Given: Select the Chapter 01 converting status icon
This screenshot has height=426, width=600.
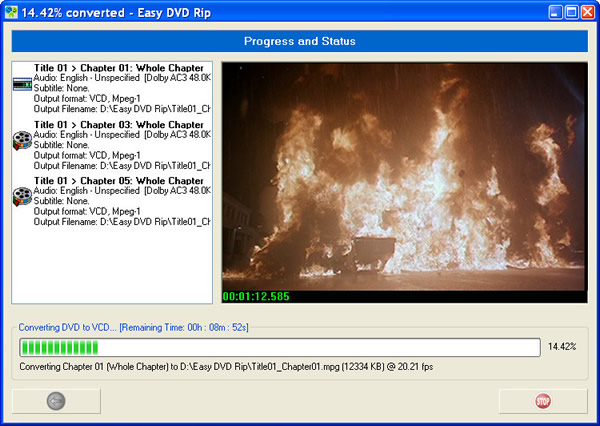Looking at the screenshot, I should coord(22,84).
